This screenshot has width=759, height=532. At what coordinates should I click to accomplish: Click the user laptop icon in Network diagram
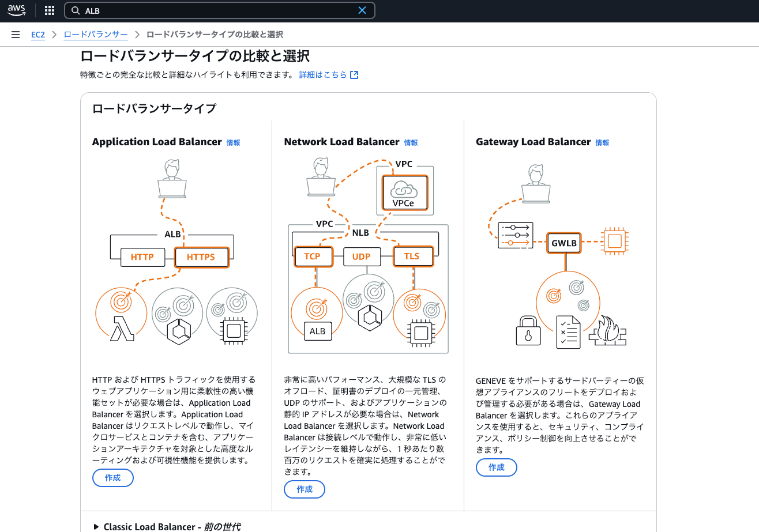tap(321, 176)
